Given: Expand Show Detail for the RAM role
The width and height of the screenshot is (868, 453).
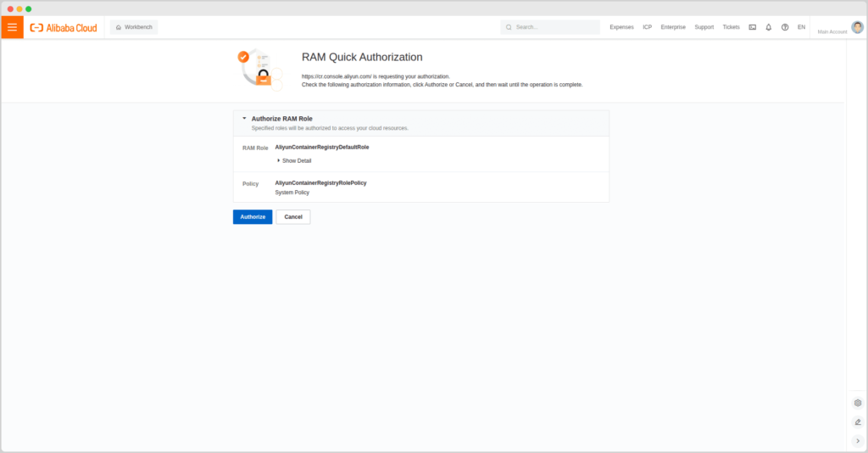Looking at the screenshot, I should point(294,160).
